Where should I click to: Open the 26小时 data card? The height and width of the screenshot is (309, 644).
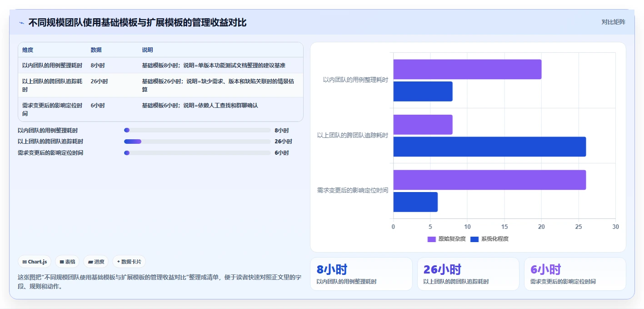(x=468, y=274)
